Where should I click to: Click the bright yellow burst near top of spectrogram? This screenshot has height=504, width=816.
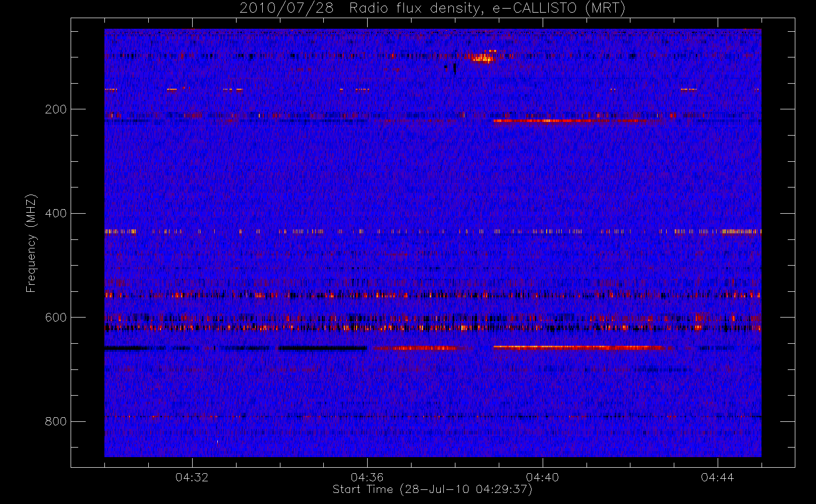(482, 57)
